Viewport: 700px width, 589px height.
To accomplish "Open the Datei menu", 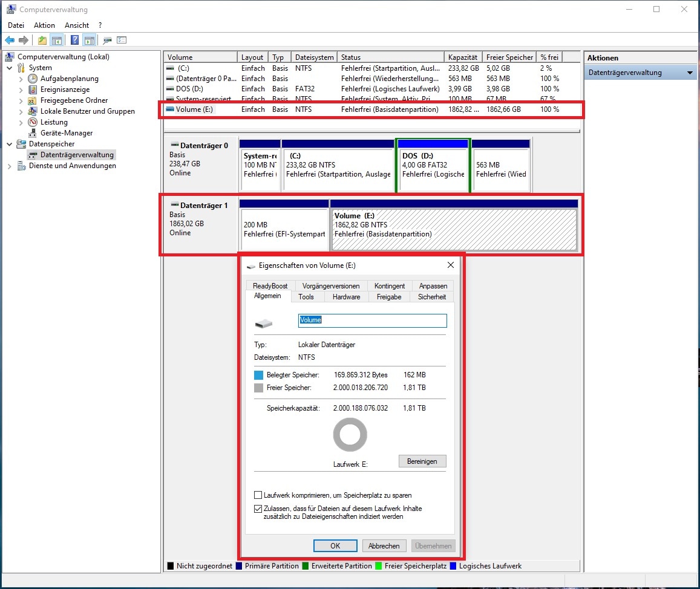I will (16, 25).
